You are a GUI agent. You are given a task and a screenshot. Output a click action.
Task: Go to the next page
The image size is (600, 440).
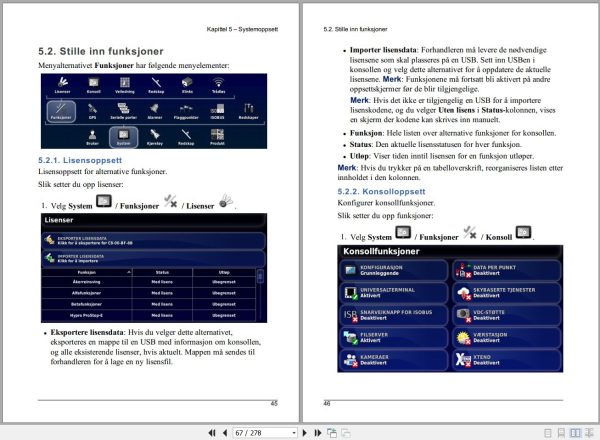[305, 433]
